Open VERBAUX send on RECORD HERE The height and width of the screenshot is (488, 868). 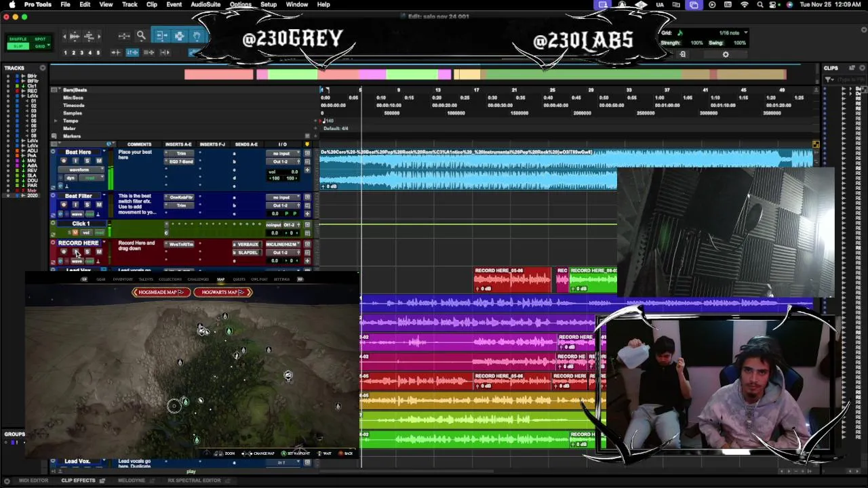coord(248,244)
